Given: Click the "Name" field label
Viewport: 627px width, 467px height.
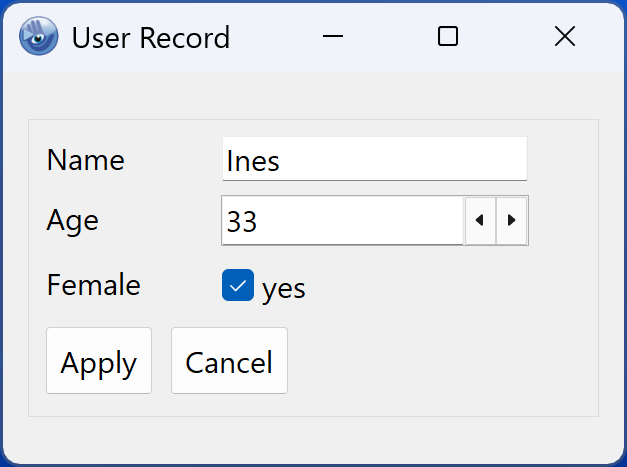Looking at the screenshot, I should [86, 160].
